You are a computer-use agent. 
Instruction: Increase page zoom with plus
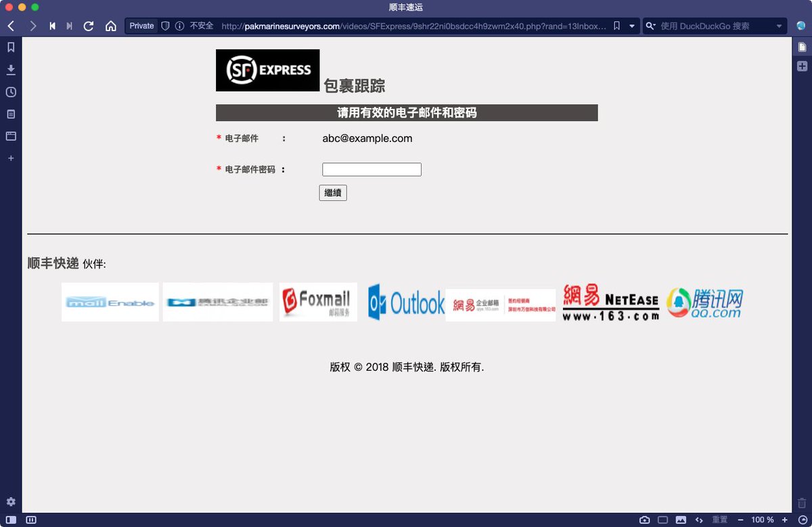pyautogui.click(x=785, y=520)
